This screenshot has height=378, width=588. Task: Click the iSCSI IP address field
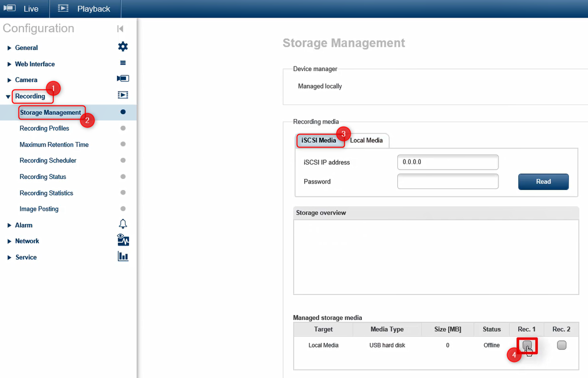[x=447, y=162]
